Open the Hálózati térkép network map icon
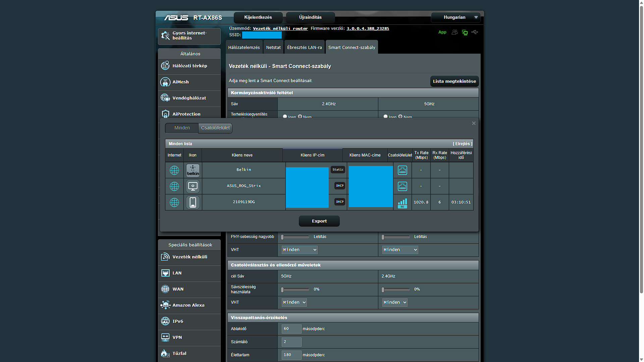This screenshot has width=644, height=362. 165,66
